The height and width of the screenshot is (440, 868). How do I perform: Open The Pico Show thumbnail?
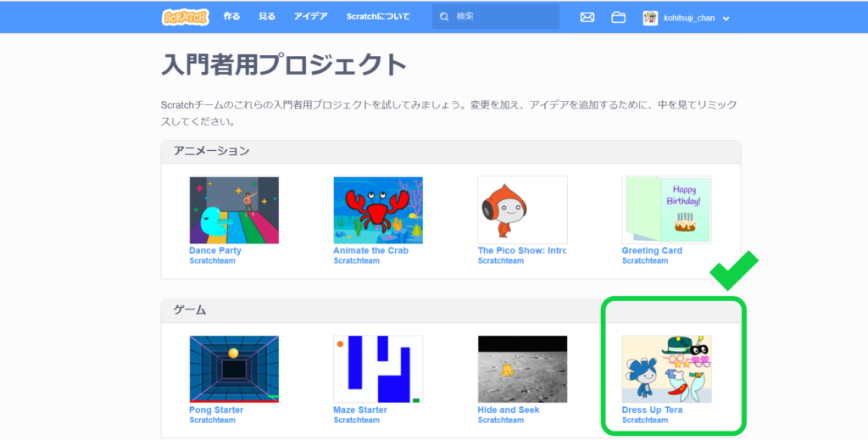[x=522, y=210]
